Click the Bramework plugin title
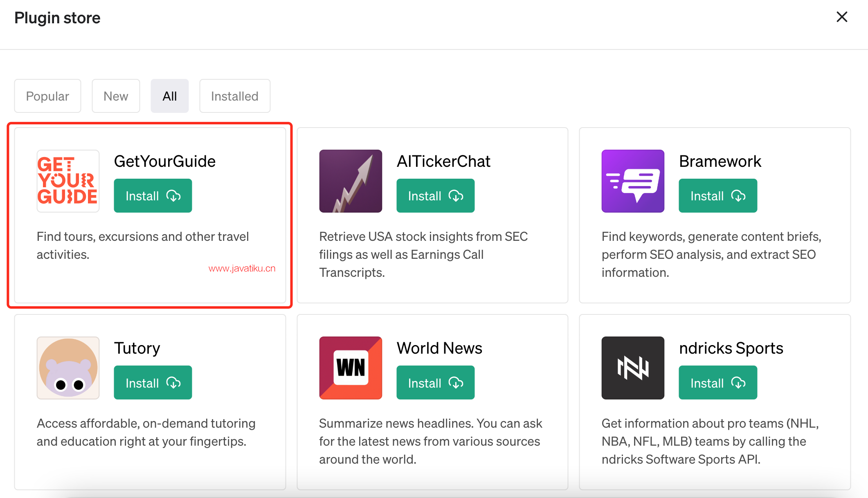Image resolution: width=868 pixels, height=498 pixels. tap(720, 162)
